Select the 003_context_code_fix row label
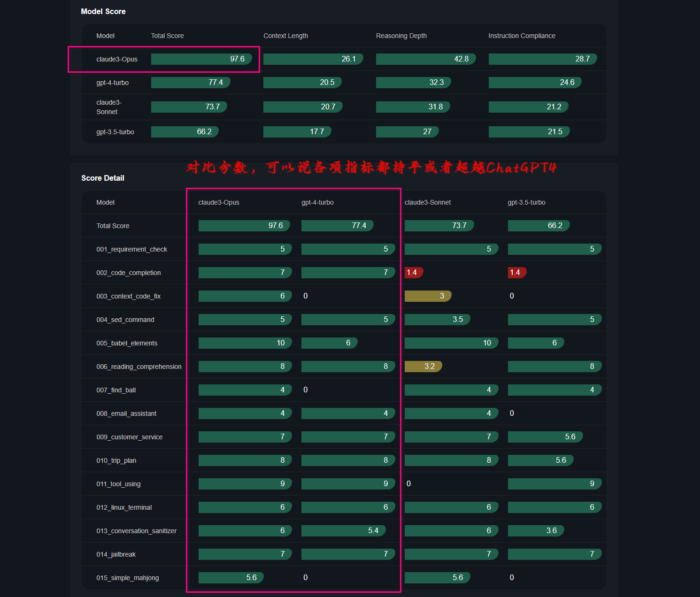Screen dimensions: 700x597 click(x=129, y=296)
